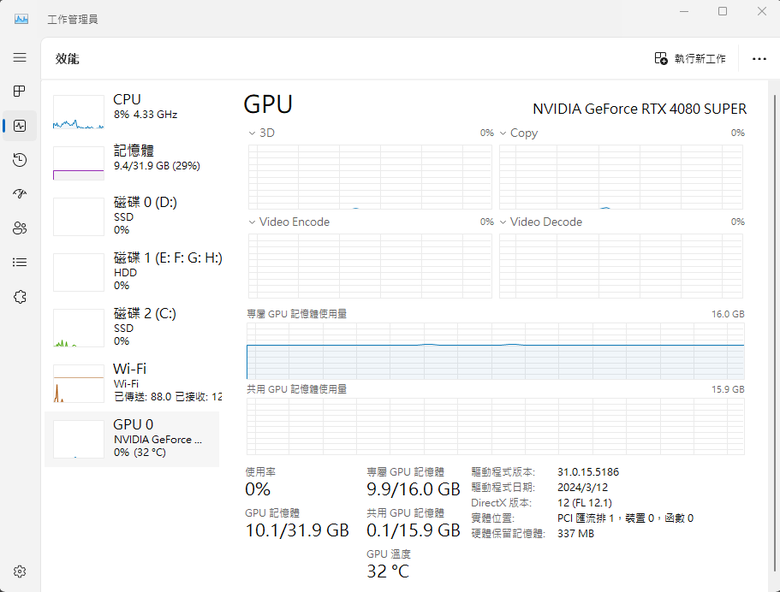Open the Users page icon
The image size is (780, 592).
[19, 228]
